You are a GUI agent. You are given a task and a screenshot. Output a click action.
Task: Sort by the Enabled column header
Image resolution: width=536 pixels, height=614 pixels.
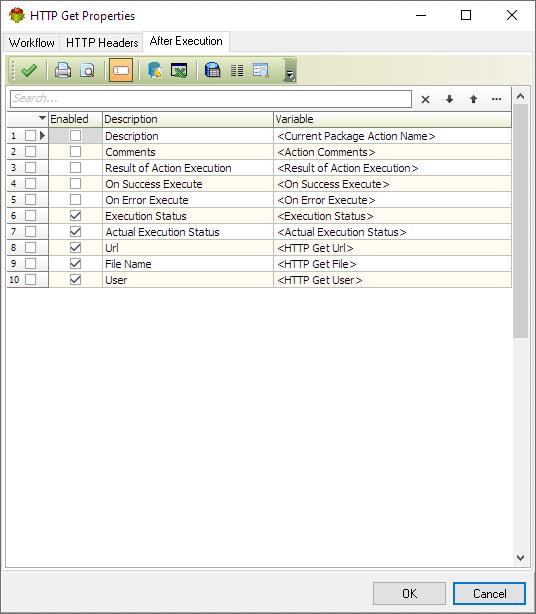[75, 119]
